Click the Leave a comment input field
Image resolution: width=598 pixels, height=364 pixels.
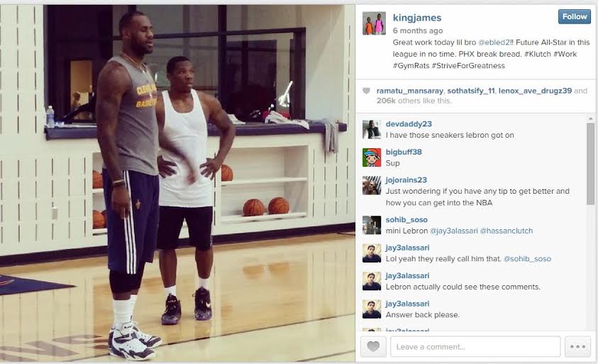coord(475,346)
